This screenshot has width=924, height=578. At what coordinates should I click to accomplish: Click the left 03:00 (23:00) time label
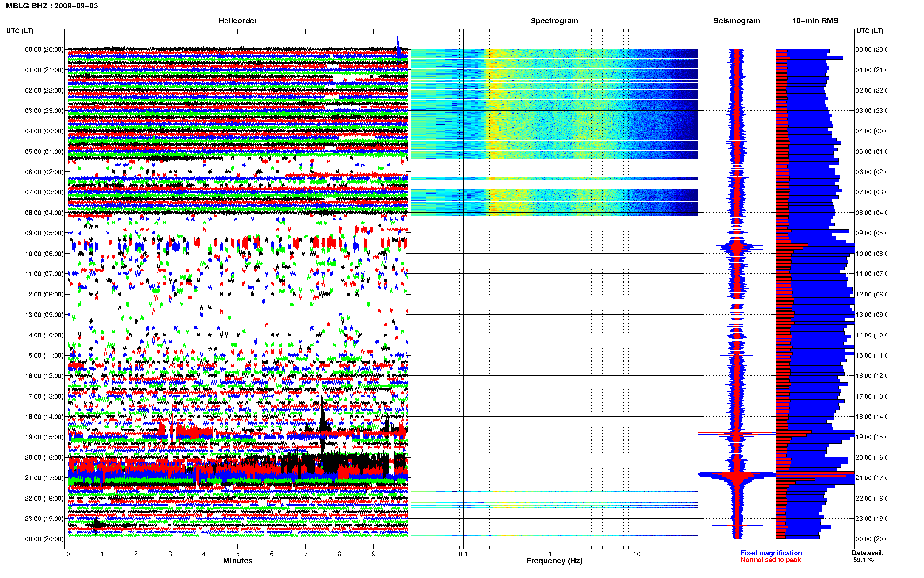click(44, 111)
